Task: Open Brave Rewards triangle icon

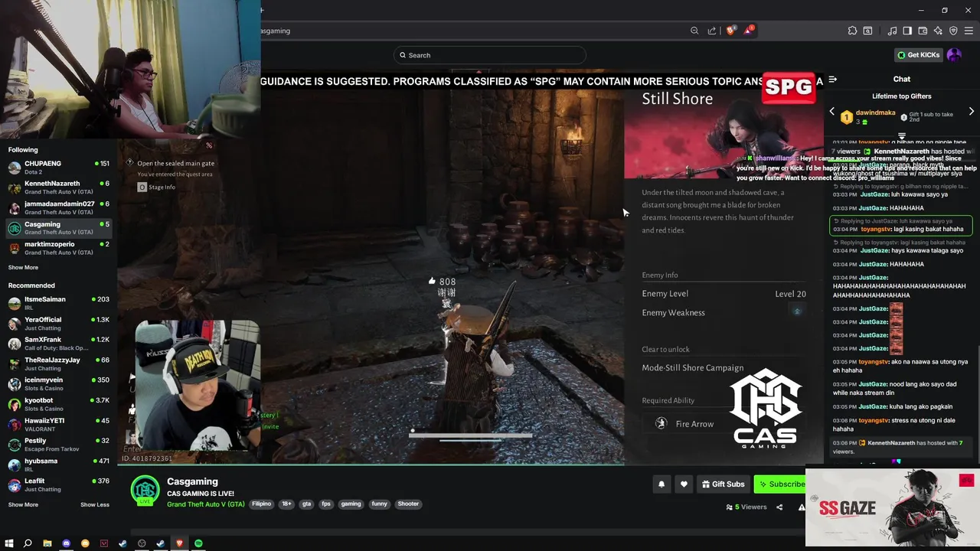Action: coord(748,31)
